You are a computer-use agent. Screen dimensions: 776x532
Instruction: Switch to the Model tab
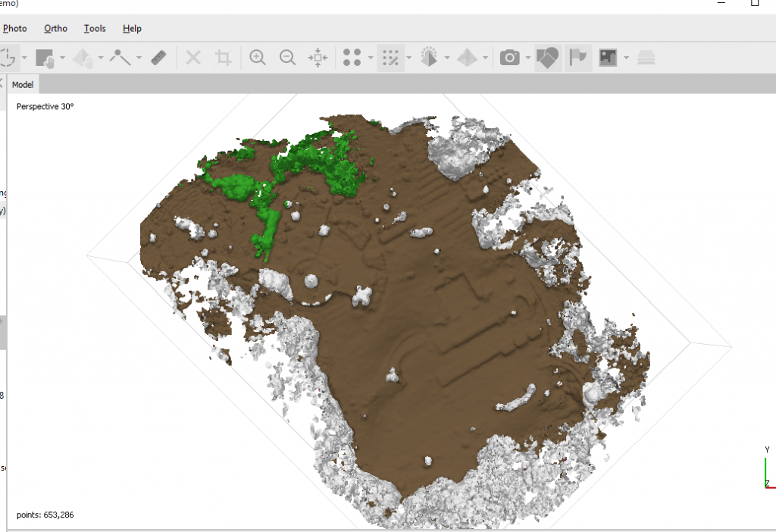coord(23,85)
